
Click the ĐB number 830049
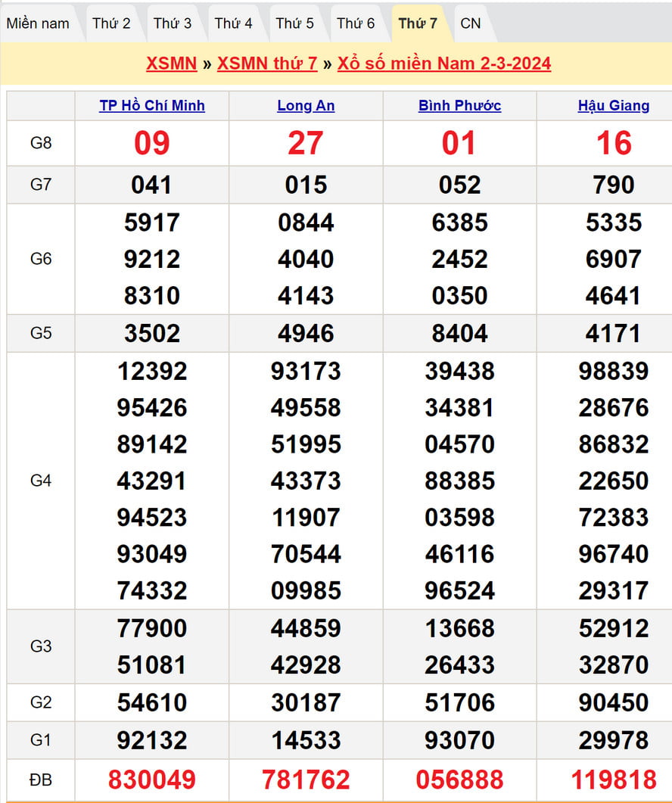152,780
